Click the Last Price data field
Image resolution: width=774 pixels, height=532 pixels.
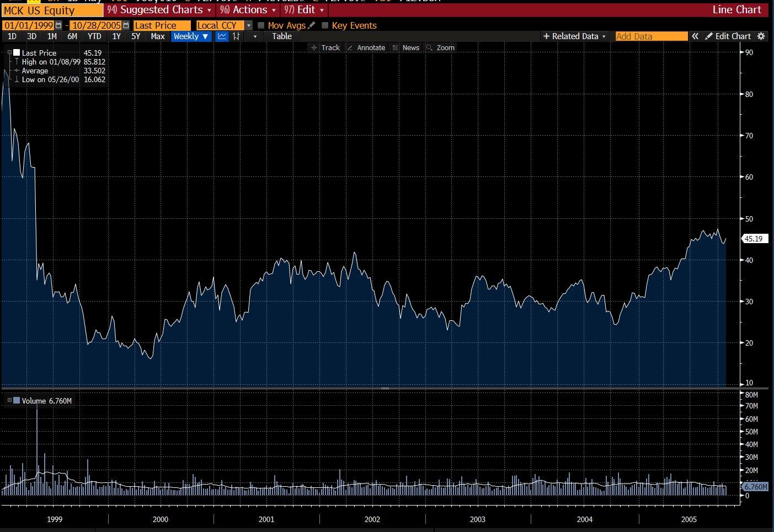(162, 25)
